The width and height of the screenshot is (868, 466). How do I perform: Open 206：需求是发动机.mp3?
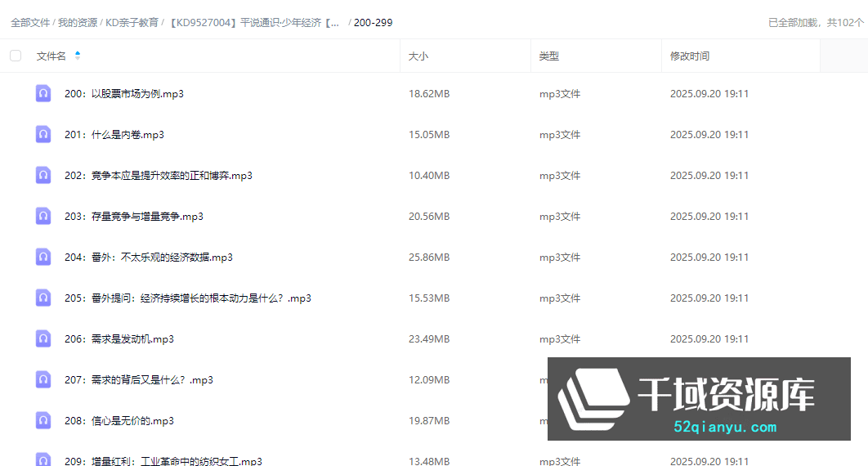tap(119, 339)
